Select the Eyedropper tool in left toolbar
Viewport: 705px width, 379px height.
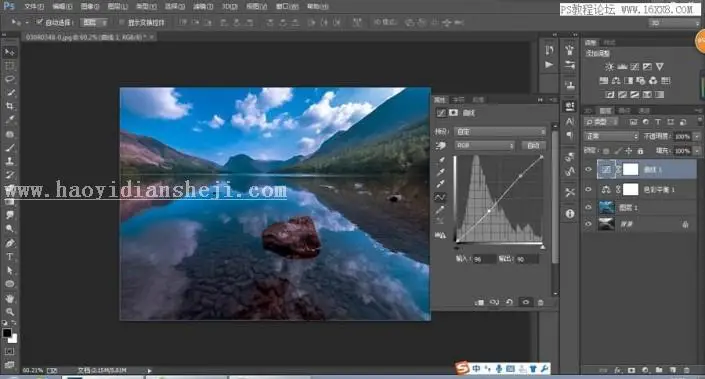9,120
